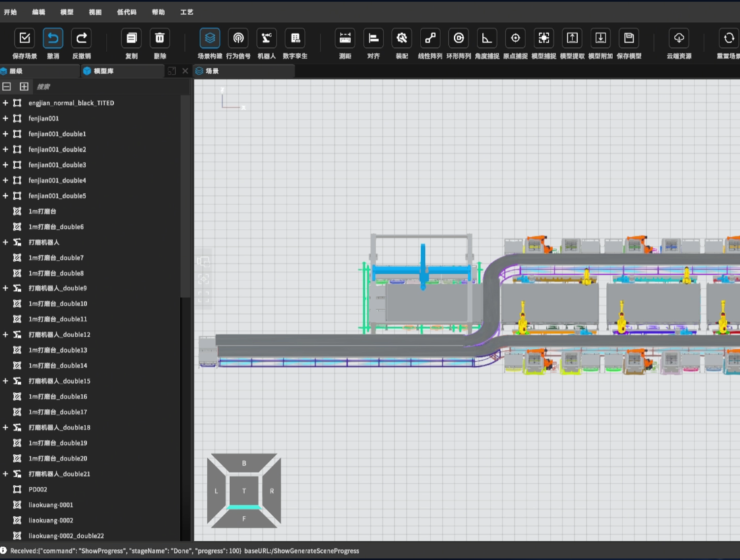Image resolution: width=740 pixels, height=560 pixels.
Task: Toggle 原点捕捉 origin snap
Action: click(x=515, y=38)
